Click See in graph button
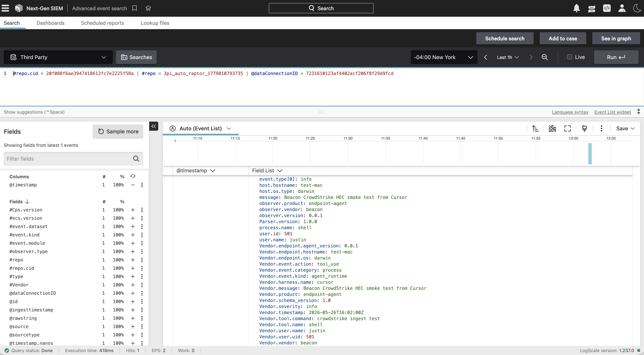Image resolution: width=644 pixels, height=355 pixels. coord(616,38)
